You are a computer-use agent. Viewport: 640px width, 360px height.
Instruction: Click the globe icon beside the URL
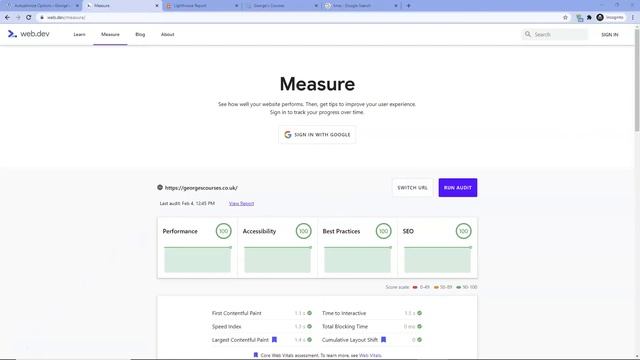[x=160, y=187]
